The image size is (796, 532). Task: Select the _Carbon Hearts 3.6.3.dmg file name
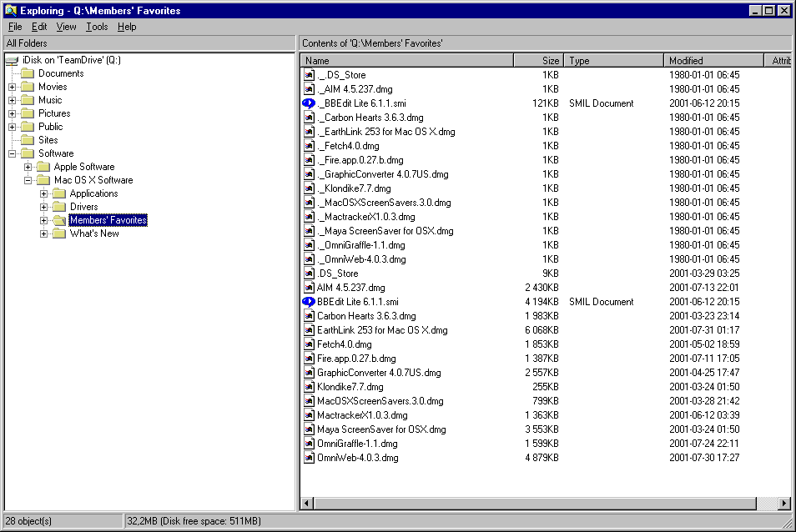[x=370, y=118]
